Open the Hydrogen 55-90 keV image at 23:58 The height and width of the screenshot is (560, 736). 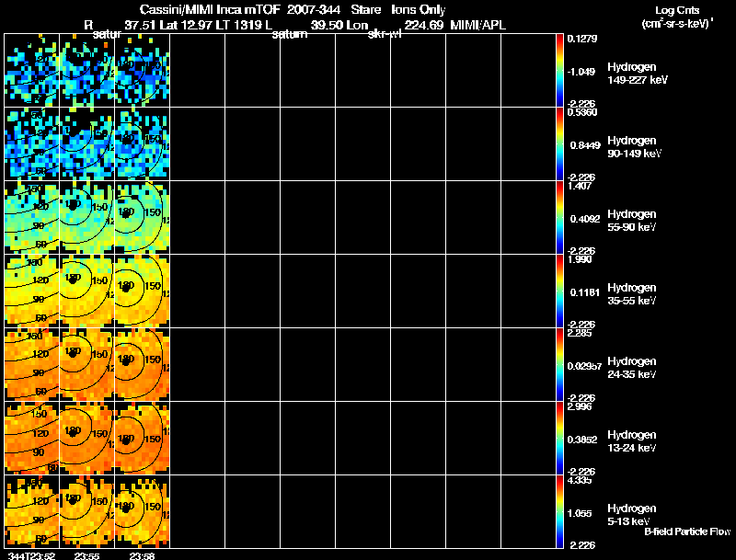(143, 218)
